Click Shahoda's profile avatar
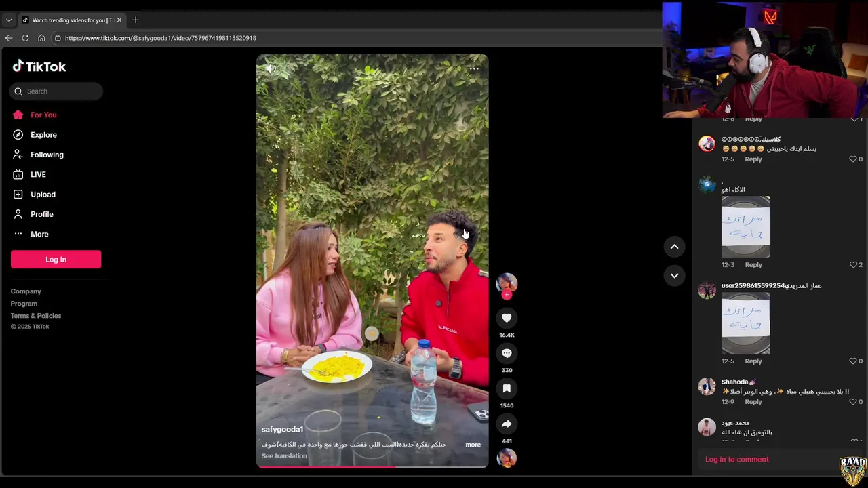This screenshot has height=488, width=868. point(707,386)
